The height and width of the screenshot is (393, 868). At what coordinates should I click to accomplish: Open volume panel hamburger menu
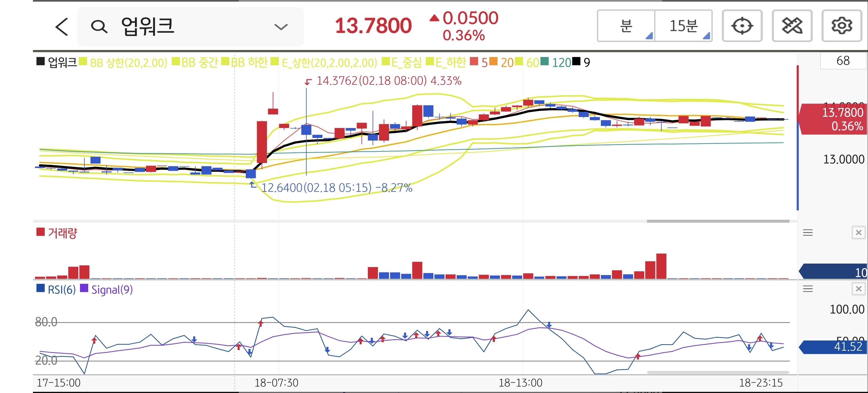[x=808, y=233]
